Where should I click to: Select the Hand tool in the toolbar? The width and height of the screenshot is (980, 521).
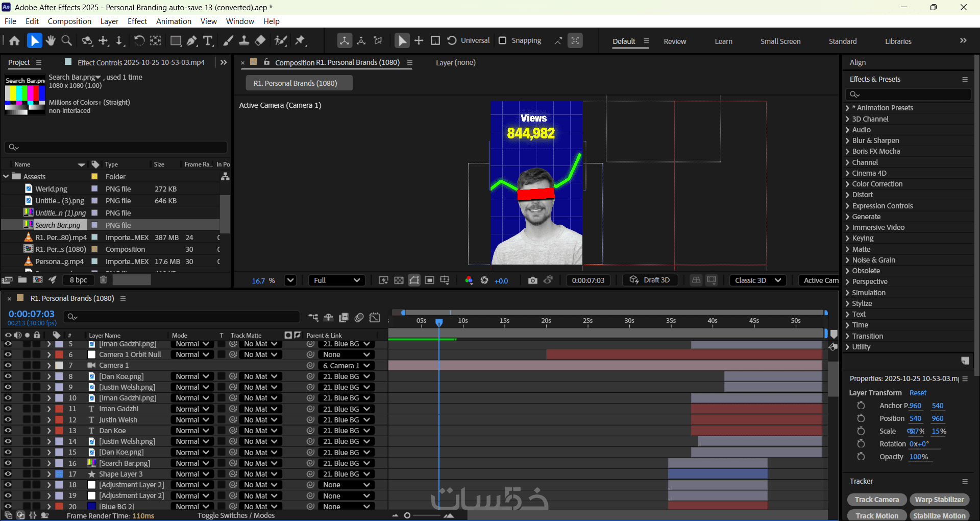51,41
